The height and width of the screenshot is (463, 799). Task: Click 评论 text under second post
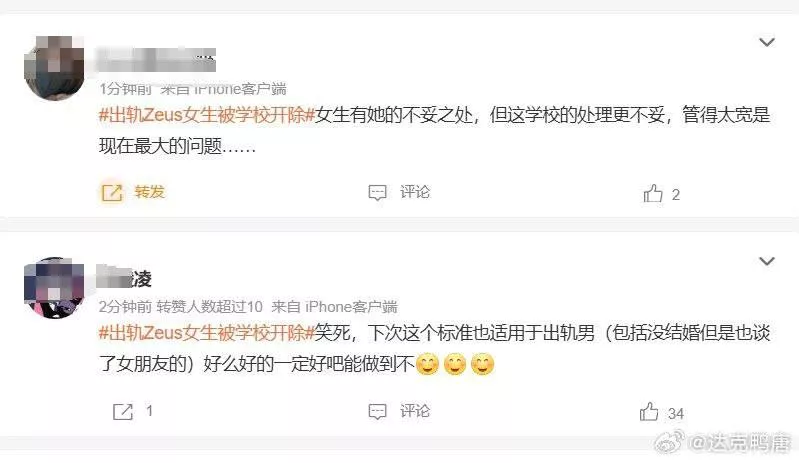415,411
